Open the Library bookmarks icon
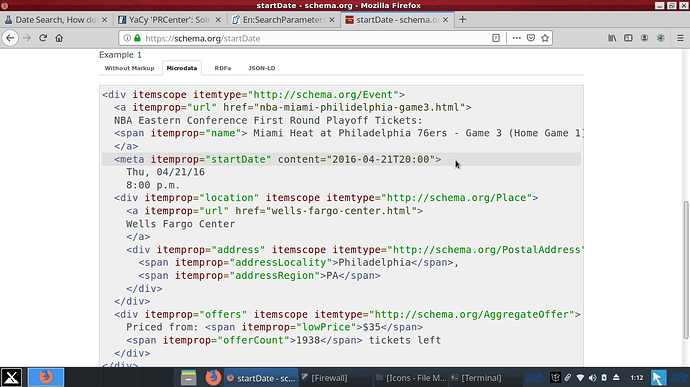 pos(612,38)
